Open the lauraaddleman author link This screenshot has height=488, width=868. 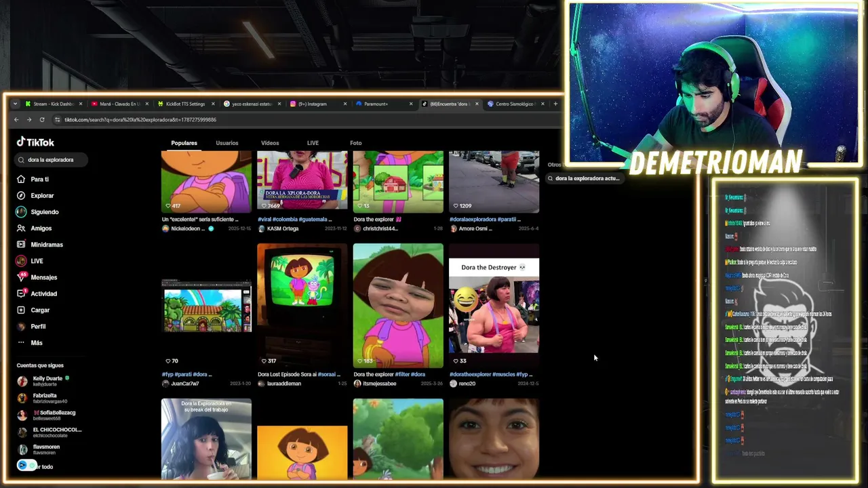click(x=285, y=384)
